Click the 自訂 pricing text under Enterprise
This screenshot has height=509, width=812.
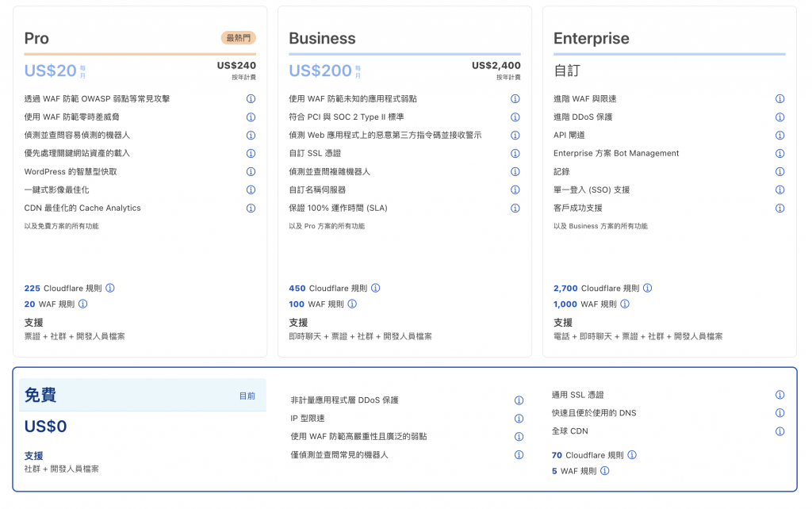pyautogui.click(x=567, y=71)
